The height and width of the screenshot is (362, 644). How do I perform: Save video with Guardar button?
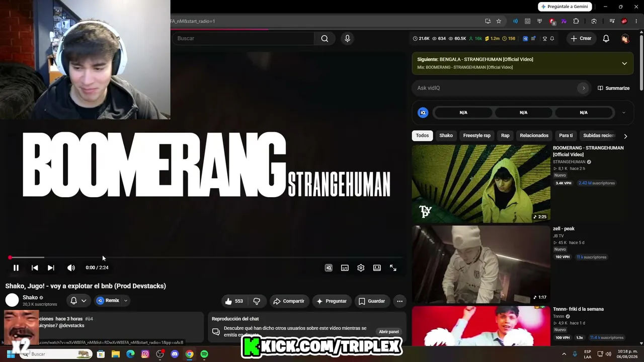pos(371,301)
